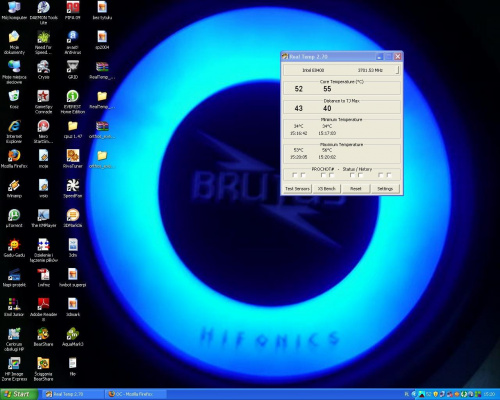This screenshot has height=400, width=500.
Task: Tick the leftmost PROCHOT# status checkbox
Action: (294, 175)
